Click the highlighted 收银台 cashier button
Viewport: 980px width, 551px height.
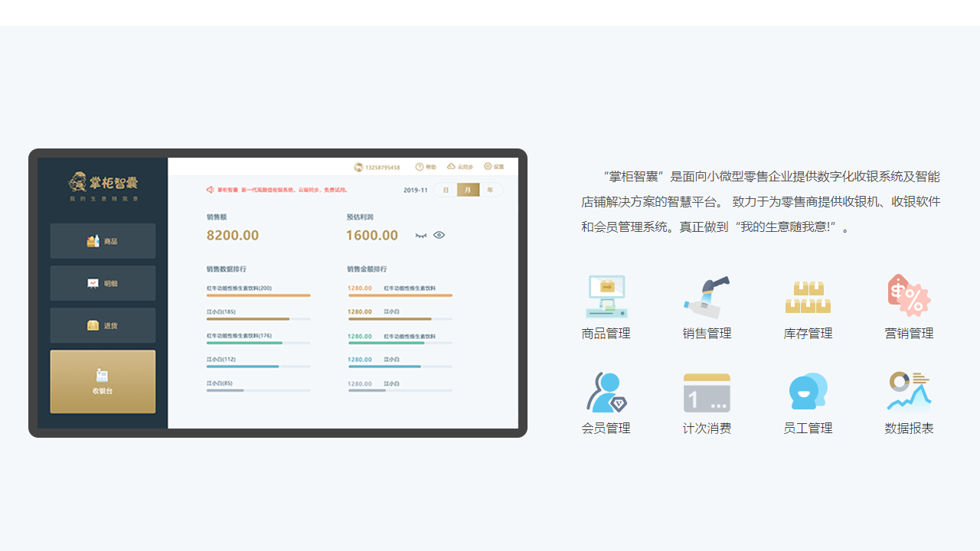click(103, 381)
